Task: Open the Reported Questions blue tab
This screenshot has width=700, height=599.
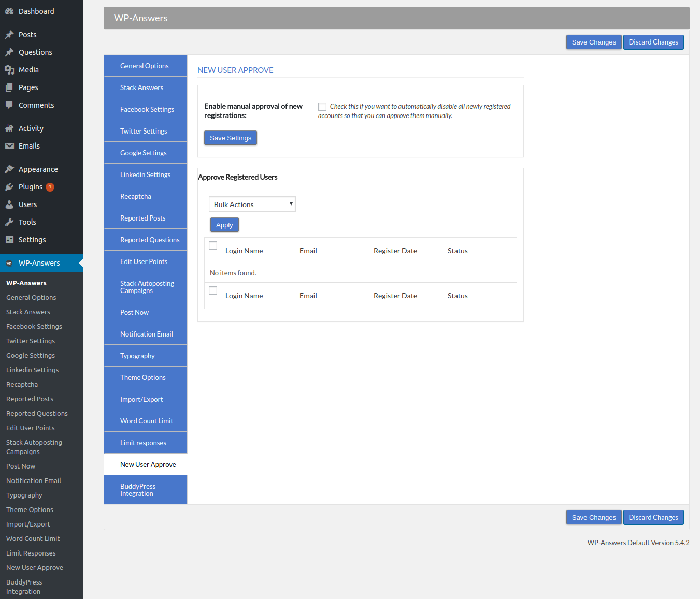Action: 146,240
